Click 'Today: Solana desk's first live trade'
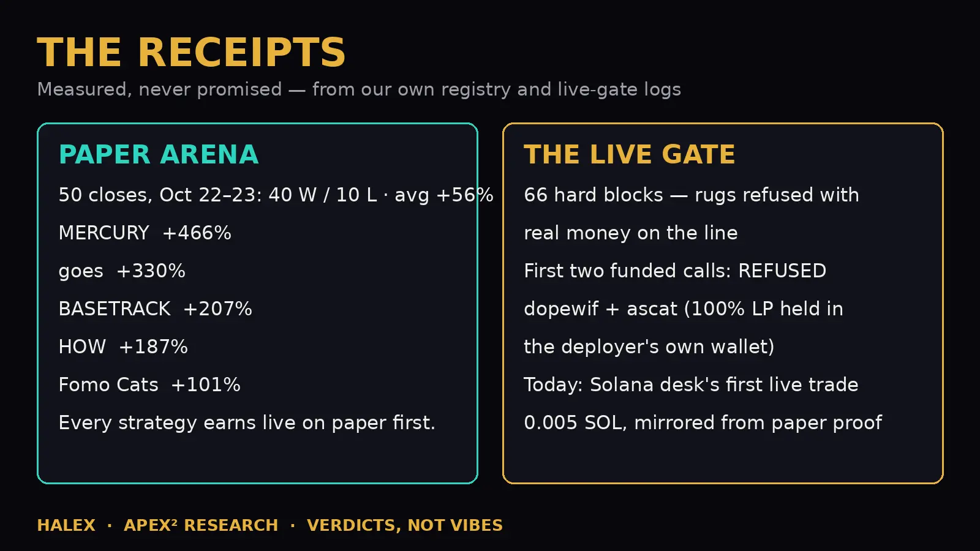 click(691, 385)
